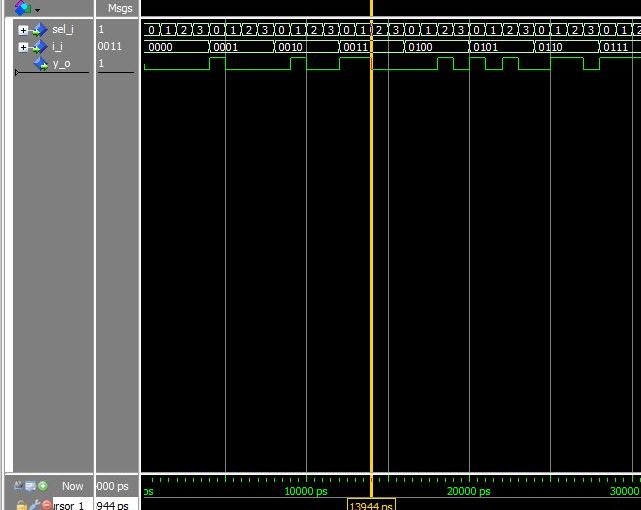641x510 pixels.
Task: Expand the i_i signal bus
Action: click(x=23, y=47)
